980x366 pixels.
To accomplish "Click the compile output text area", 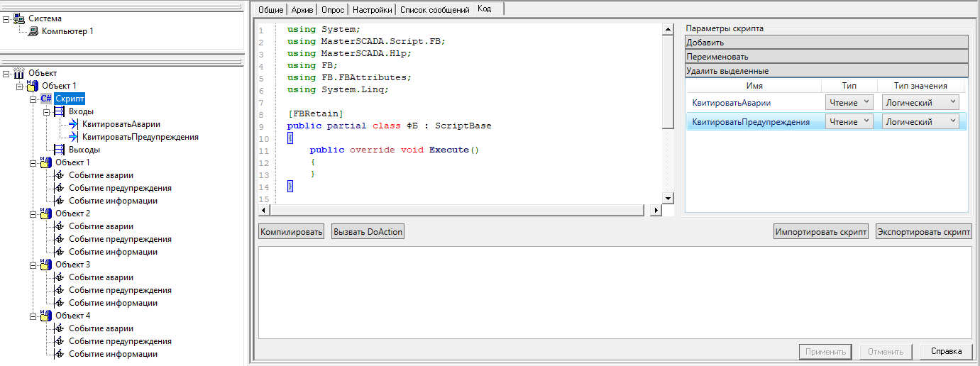I will tap(615, 292).
